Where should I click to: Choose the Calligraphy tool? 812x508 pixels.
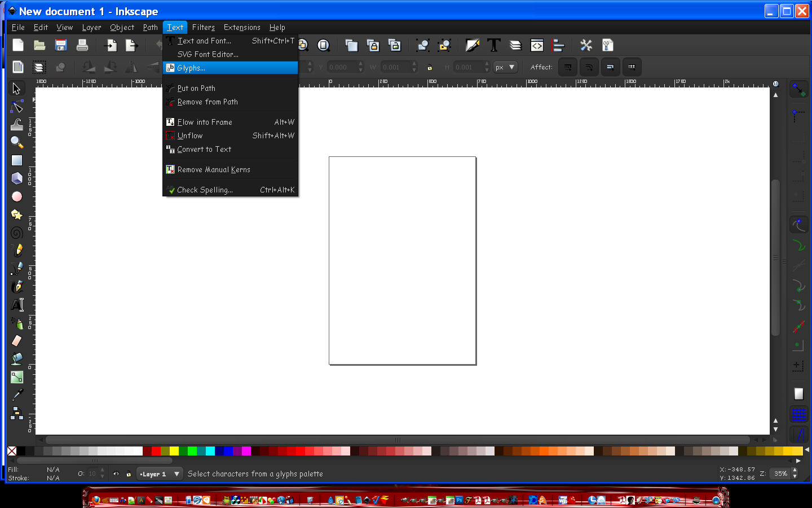[x=17, y=287]
